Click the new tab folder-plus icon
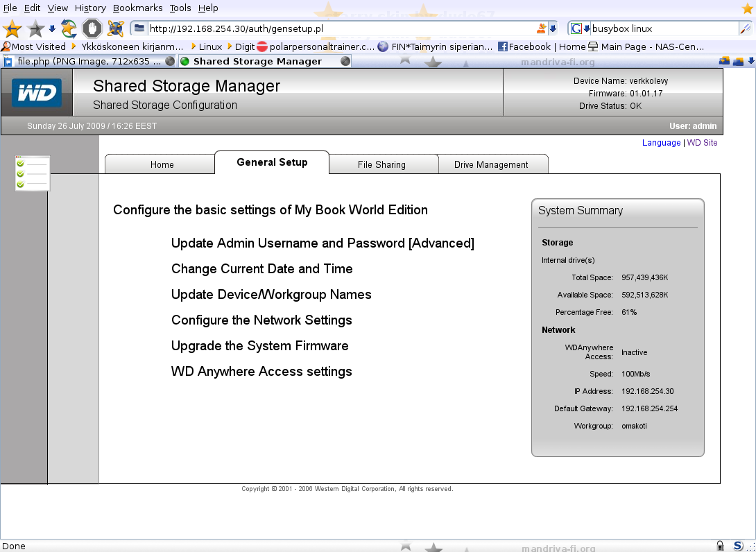The width and height of the screenshot is (756, 552). [x=724, y=61]
